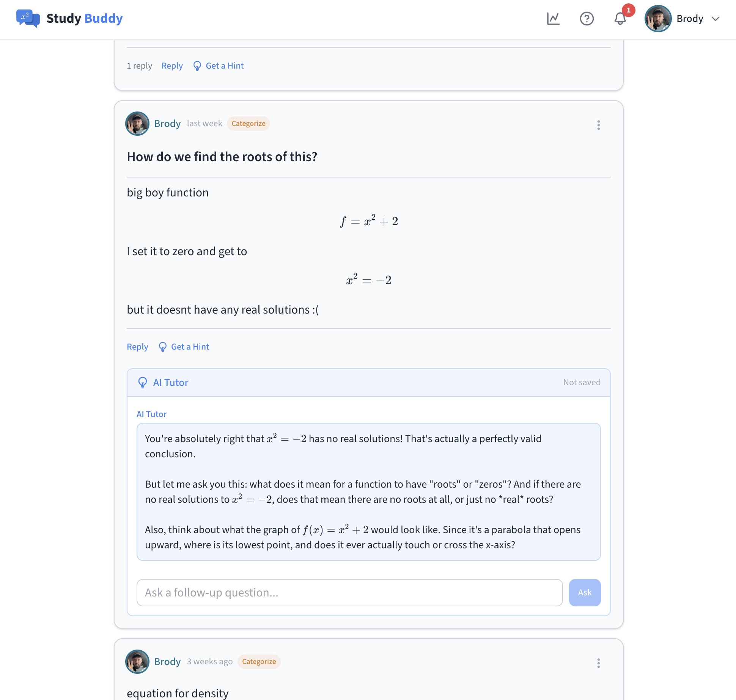The height and width of the screenshot is (700, 736).
Task: Reply to the roots question post
Action: (x=137, y=347)
